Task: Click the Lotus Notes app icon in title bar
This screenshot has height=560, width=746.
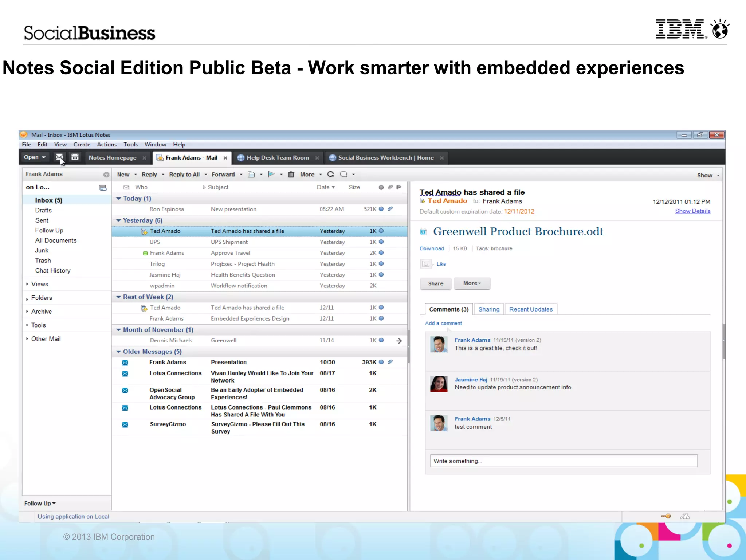Action: coord(24,134)
